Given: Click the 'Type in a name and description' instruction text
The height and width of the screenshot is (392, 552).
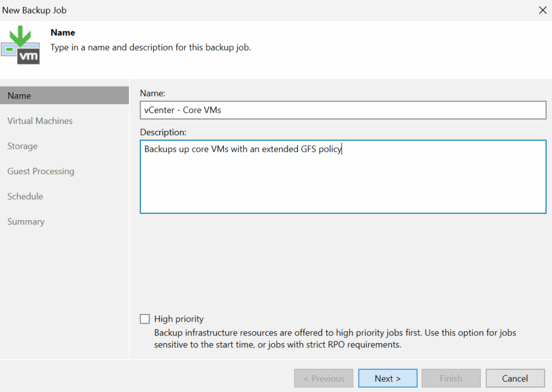Looking at the screenshot, I should pyautogui.click(x=151, y=47).
